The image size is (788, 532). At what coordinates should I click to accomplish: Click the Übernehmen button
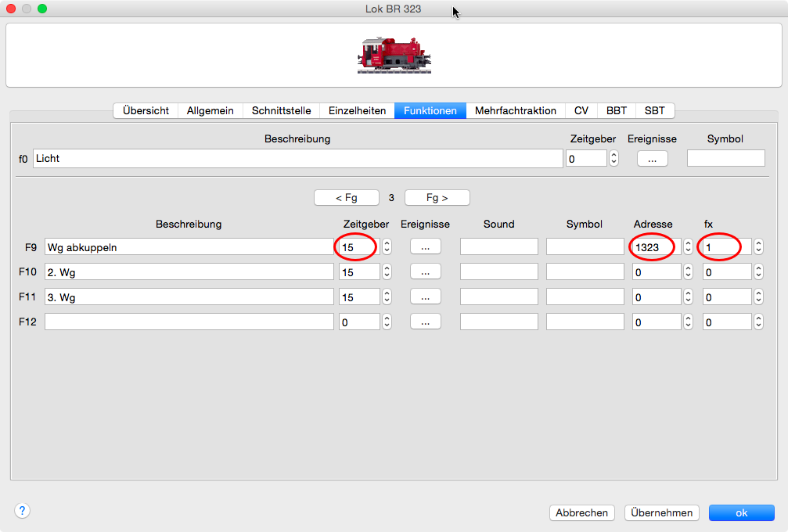point(662,512)
